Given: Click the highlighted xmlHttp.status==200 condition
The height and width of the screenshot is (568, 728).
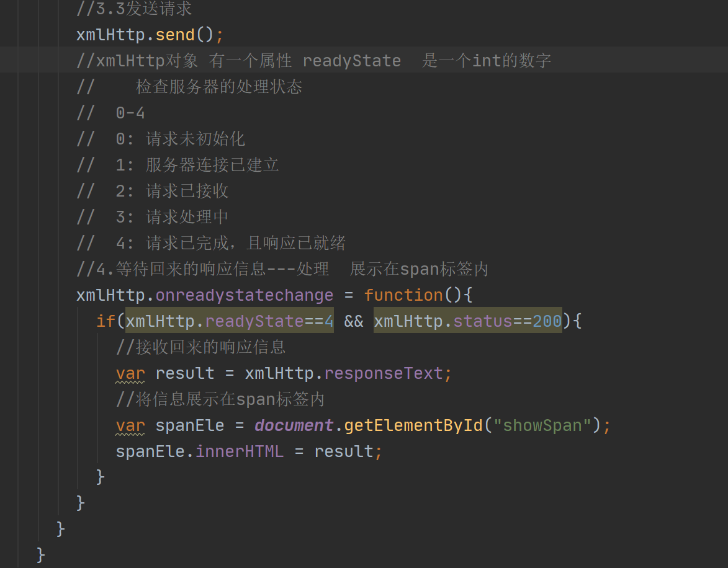Looking at the screenshot, I should click(x=467, y=321).
